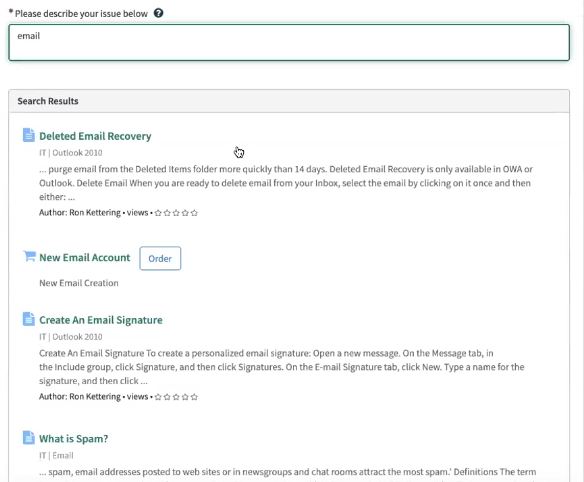Focus the issue description text field
This screenshot has width=584, height=482.
(x=289, y=42)
